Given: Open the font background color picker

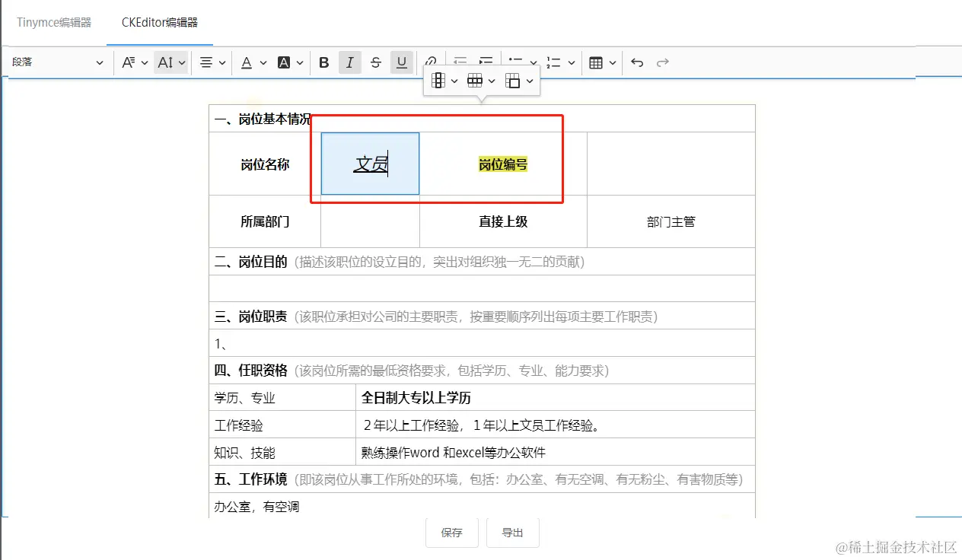Looking at the screenshot, I should (x=290, y=62).
